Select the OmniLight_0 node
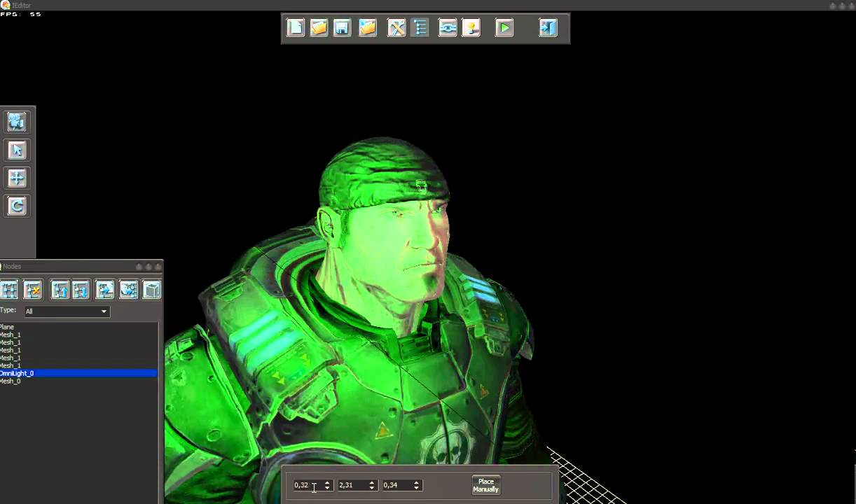 (x=78, y=373)
